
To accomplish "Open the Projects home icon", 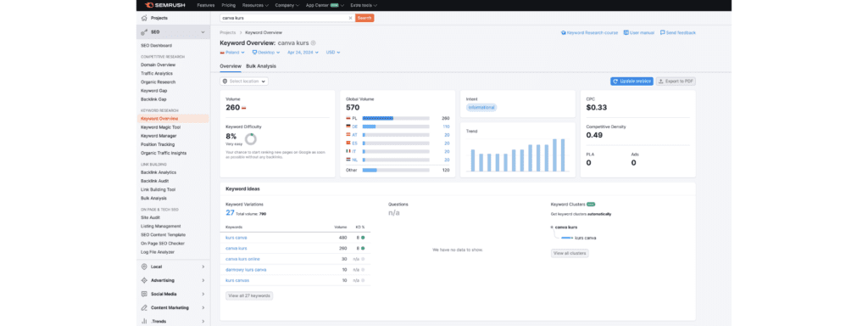I will click(x=144, y=18).
